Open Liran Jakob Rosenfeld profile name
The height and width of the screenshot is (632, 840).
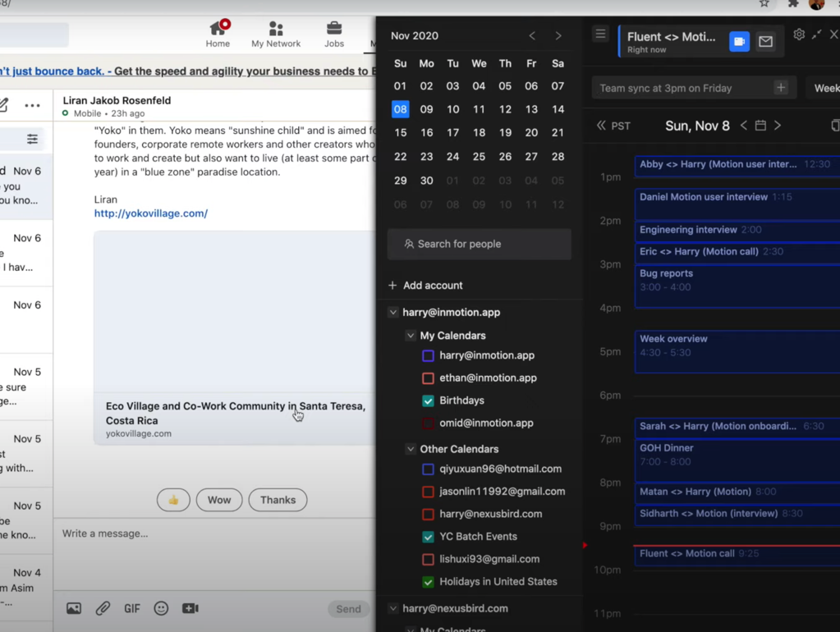pos(117,100)
